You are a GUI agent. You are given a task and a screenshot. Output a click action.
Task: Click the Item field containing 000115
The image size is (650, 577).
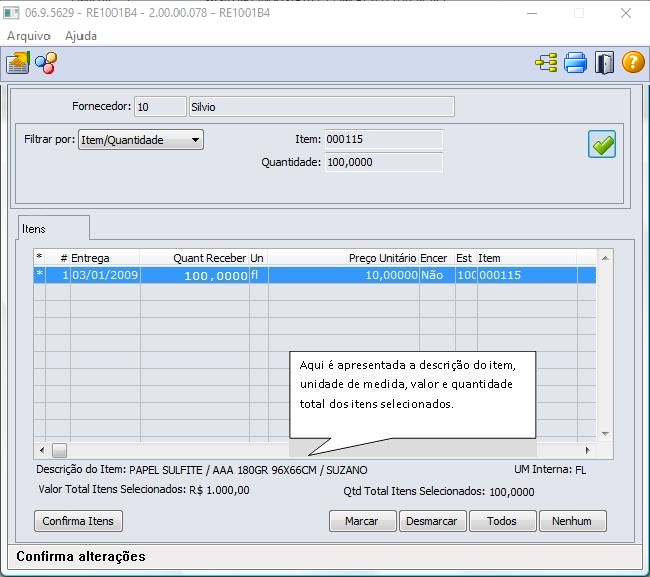[383, 139]
